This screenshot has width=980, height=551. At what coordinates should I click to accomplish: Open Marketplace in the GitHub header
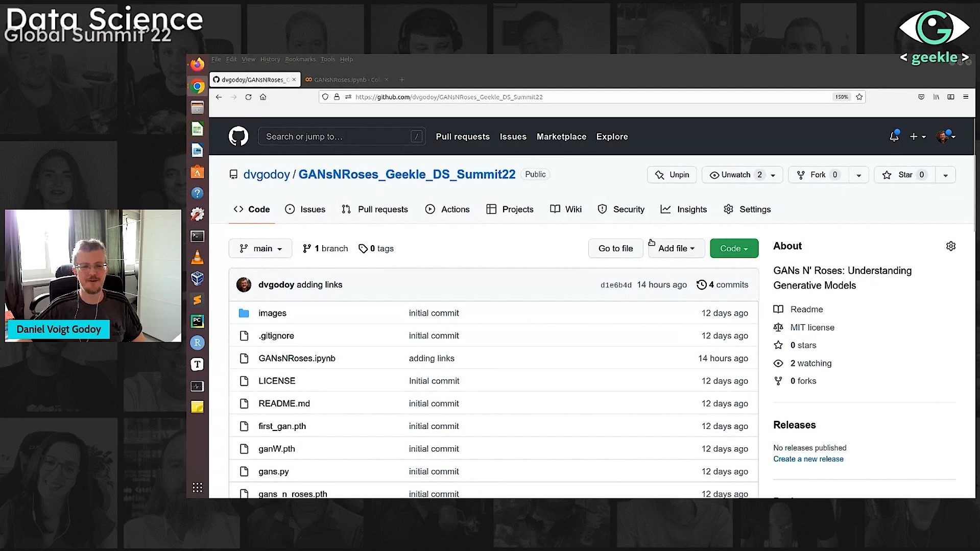561,136
